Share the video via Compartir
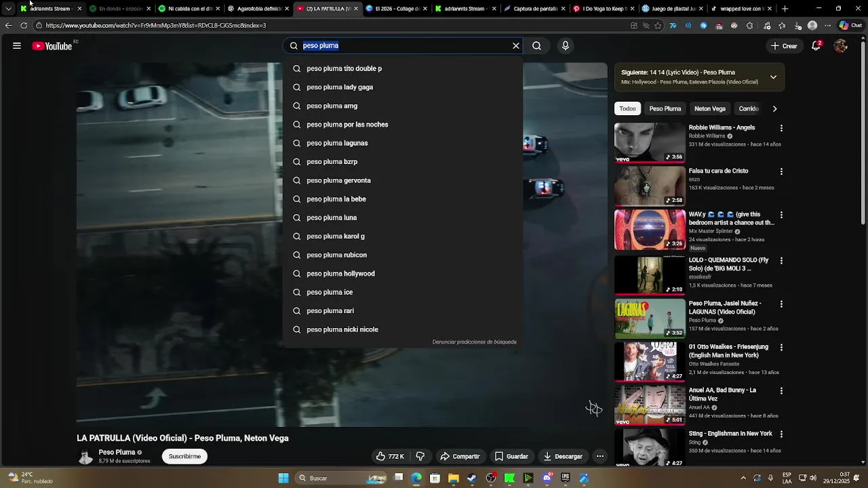868x488 pixels. coord(460,456)
